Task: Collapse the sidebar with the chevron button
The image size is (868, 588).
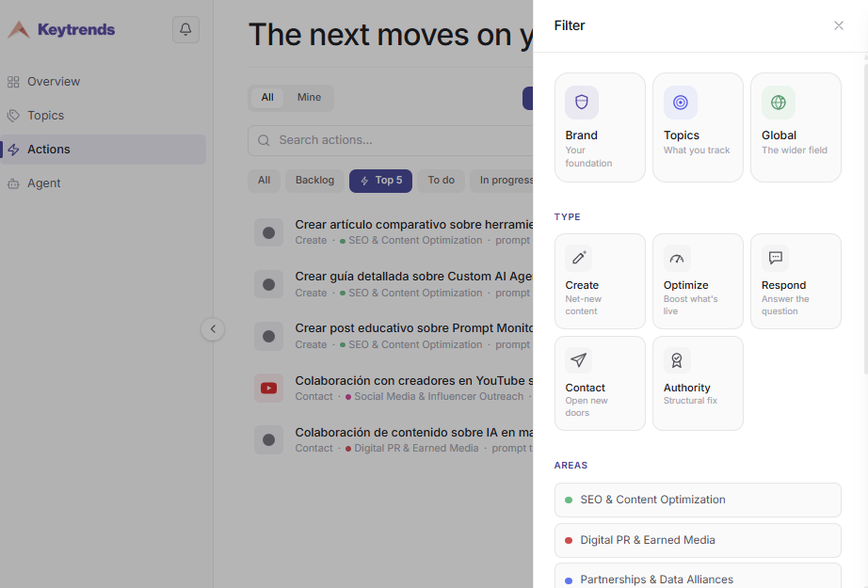Action: pos(213,329)
